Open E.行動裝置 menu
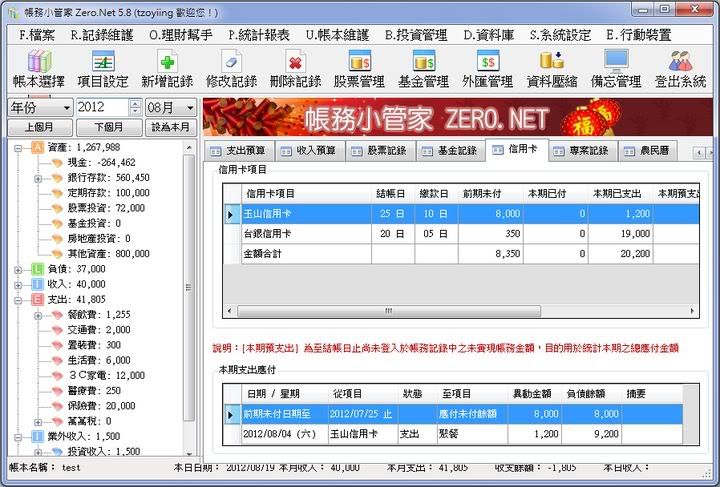720x487 pixels. point(639,35)
